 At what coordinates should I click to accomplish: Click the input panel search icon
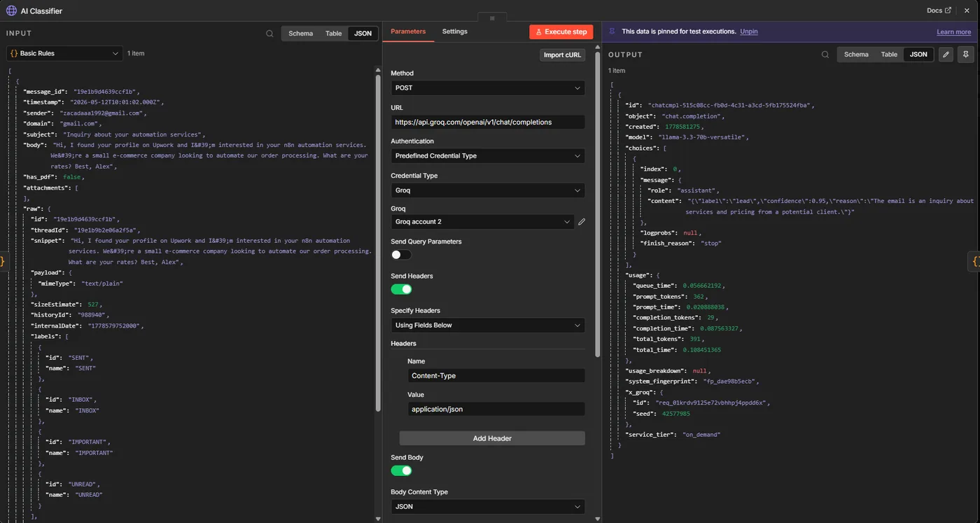coord(269,34)
